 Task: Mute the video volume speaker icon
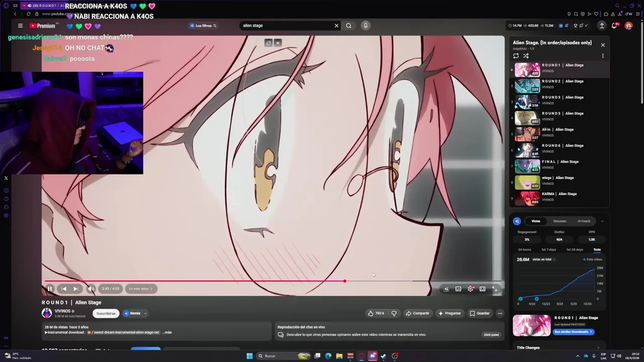pos(91,289)
